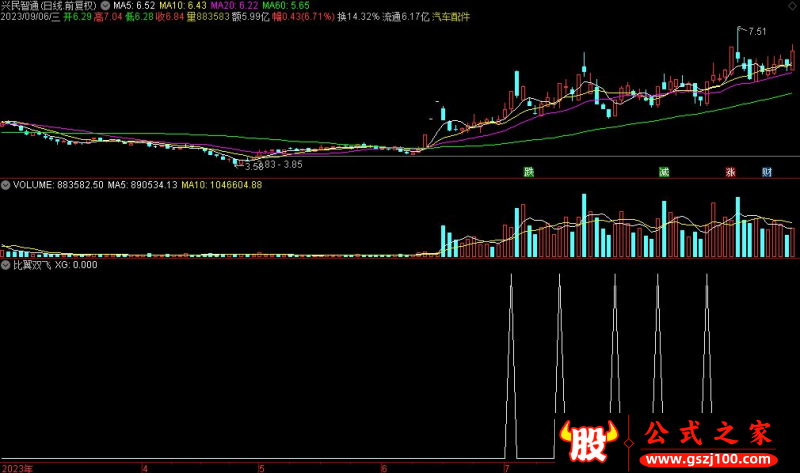The width and height of the screenshot is (800, 473).
Task: Click the date 2023/09/06/三
Action: [x=30, y=17]
